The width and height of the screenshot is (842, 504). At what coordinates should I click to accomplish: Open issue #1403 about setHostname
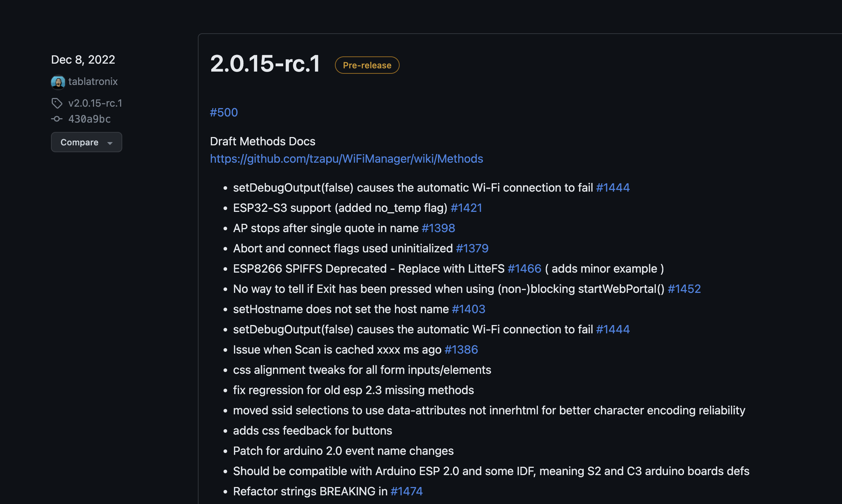[x=469, y=309]
